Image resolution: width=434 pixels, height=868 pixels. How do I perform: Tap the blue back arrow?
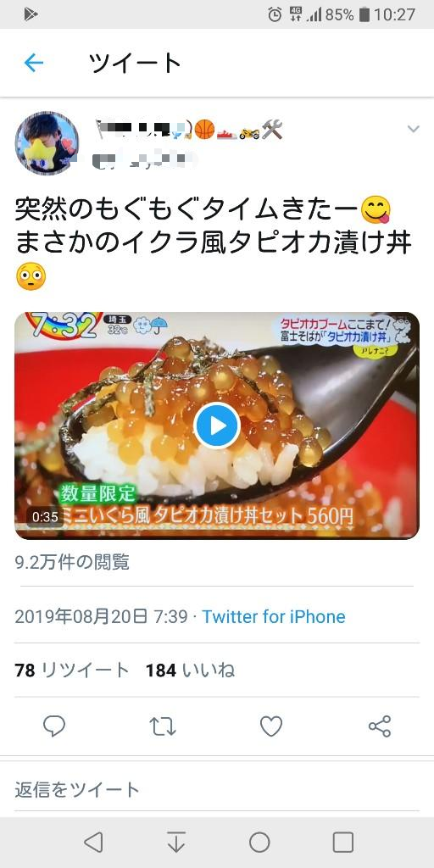[34, 63]
